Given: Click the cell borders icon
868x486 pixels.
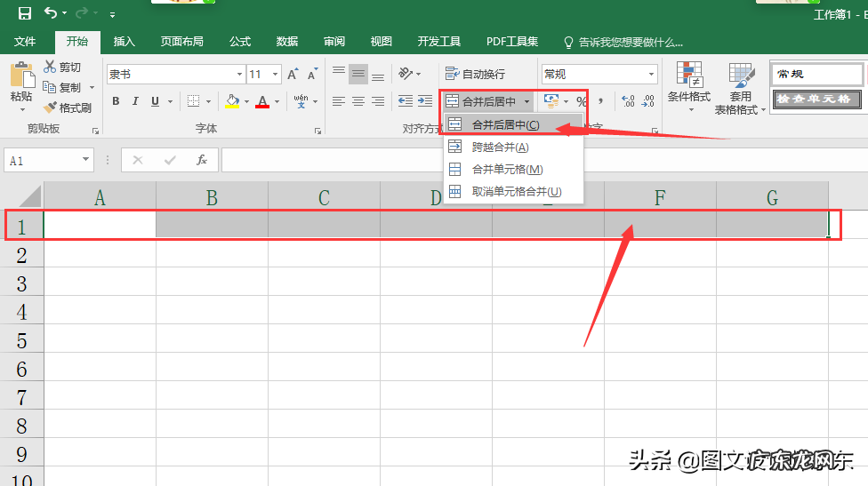Looking at the screenshot, I should tap(193, 101).
